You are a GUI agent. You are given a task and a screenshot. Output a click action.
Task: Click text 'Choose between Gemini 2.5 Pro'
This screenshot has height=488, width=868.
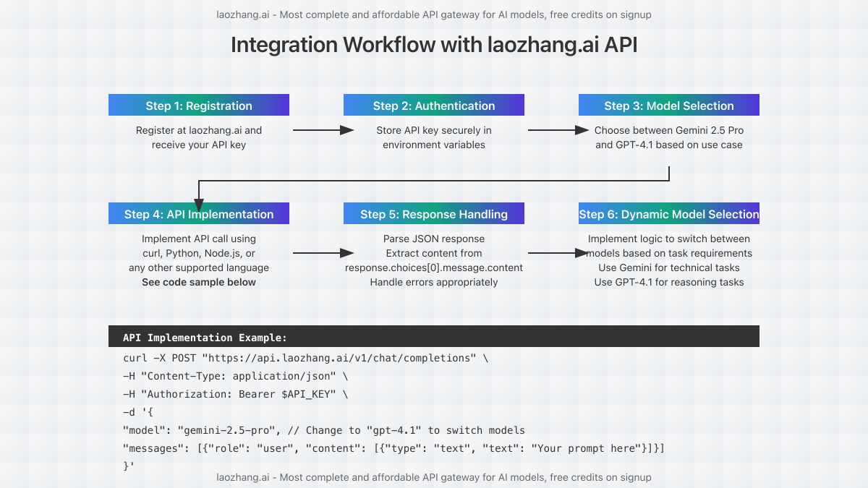point(669,130)
